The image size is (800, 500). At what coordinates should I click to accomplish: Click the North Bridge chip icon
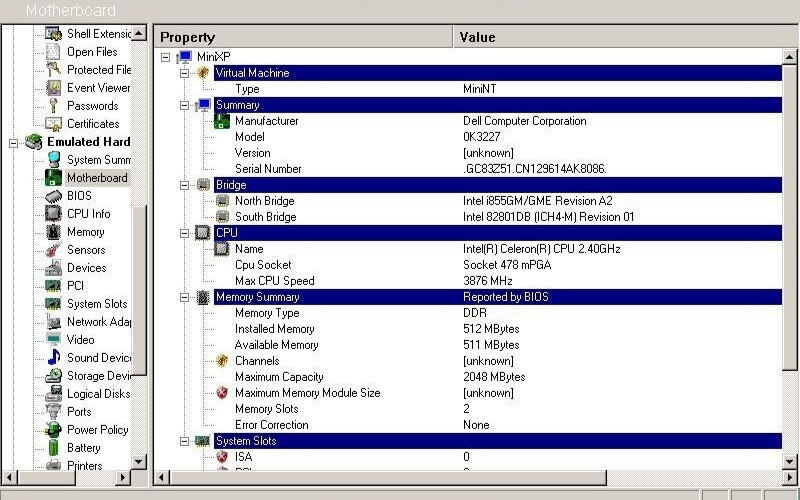point(222,201)
